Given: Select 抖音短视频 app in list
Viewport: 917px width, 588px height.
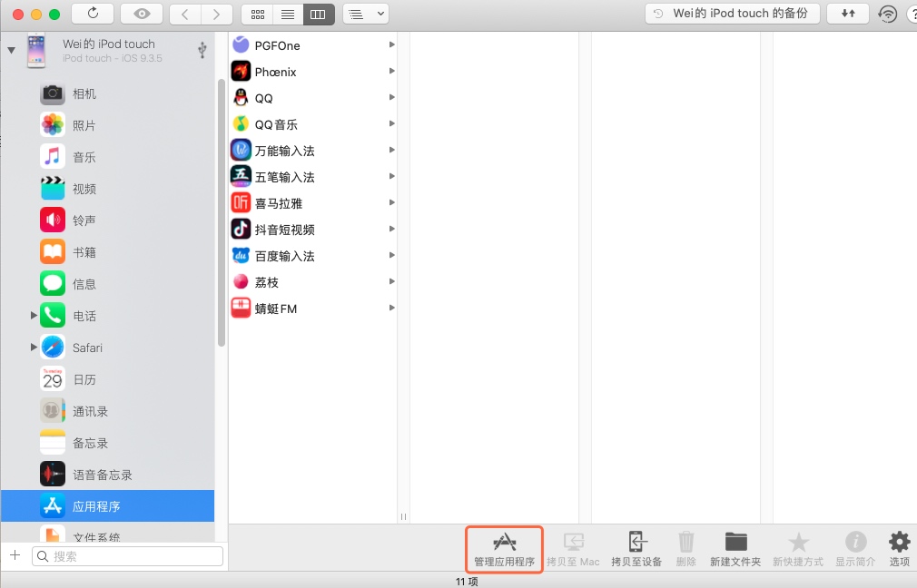Looking at the screenshot, I should pyautogui.click(x=284, y=230).
